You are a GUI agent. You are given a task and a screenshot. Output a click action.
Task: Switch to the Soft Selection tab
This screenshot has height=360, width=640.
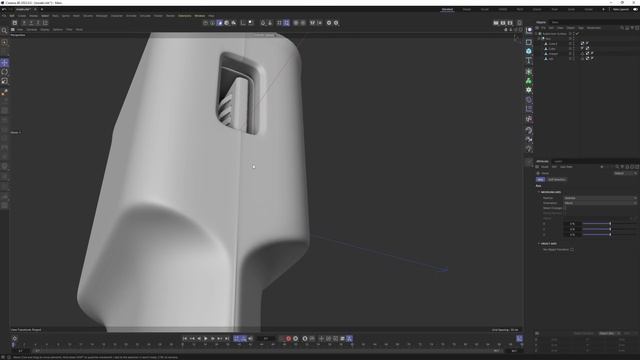pos(557,180)
